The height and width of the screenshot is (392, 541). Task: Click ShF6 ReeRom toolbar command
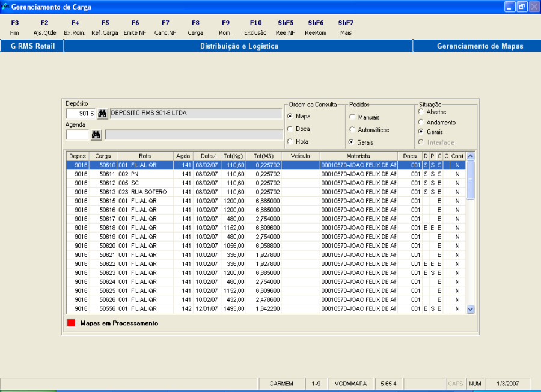(316, 28)
